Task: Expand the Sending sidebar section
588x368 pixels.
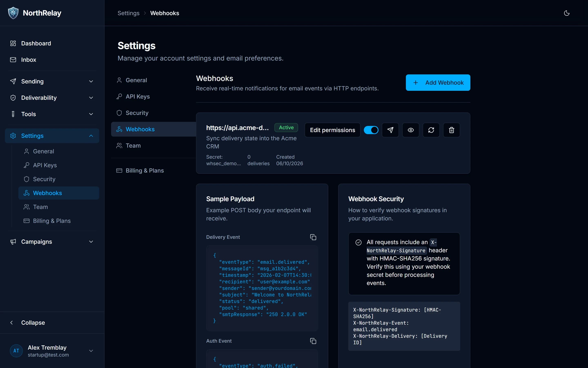Action: [52, 81]
